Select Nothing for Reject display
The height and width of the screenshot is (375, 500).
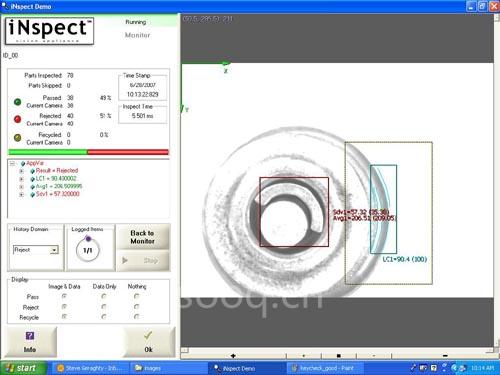point(137,307)
